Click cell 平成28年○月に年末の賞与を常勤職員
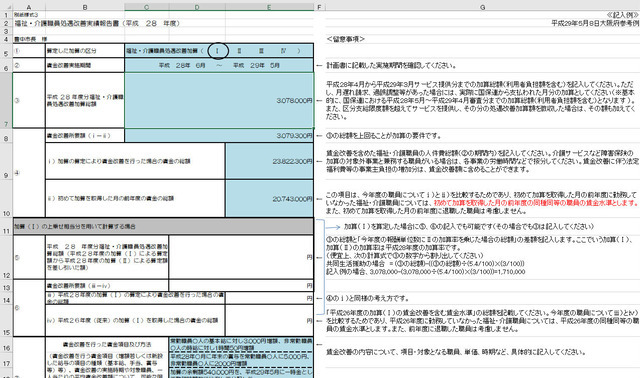The image size is (640, 378). pos(241,359)
